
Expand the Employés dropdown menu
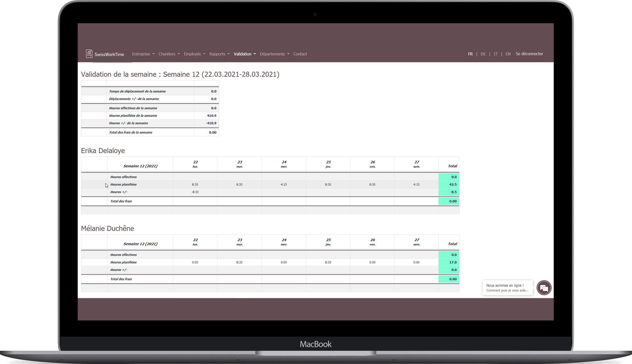tap(194, 54)
